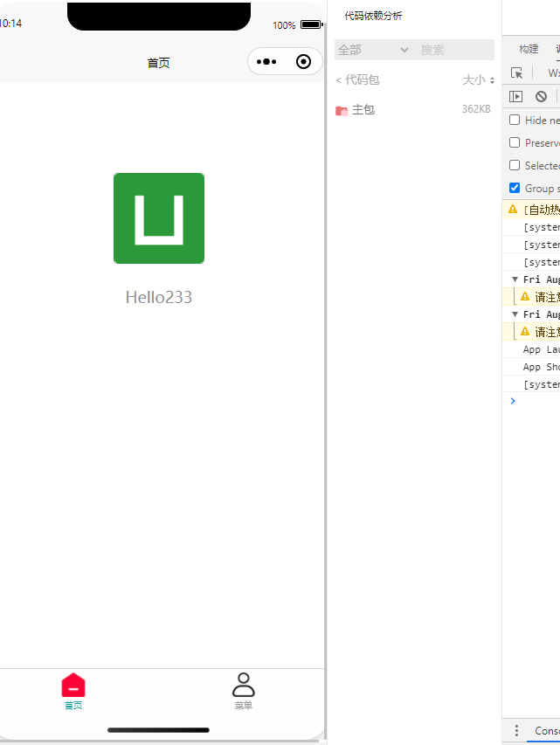Activate the element inspector pointer icon
560x745 pixels.
coord(516,72)
